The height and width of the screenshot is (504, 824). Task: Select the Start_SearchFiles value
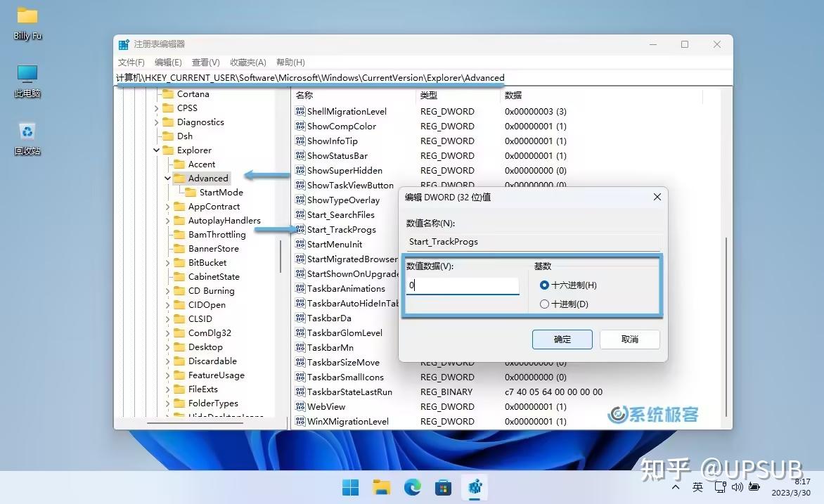pyautogui.click(x=340, y=214)
